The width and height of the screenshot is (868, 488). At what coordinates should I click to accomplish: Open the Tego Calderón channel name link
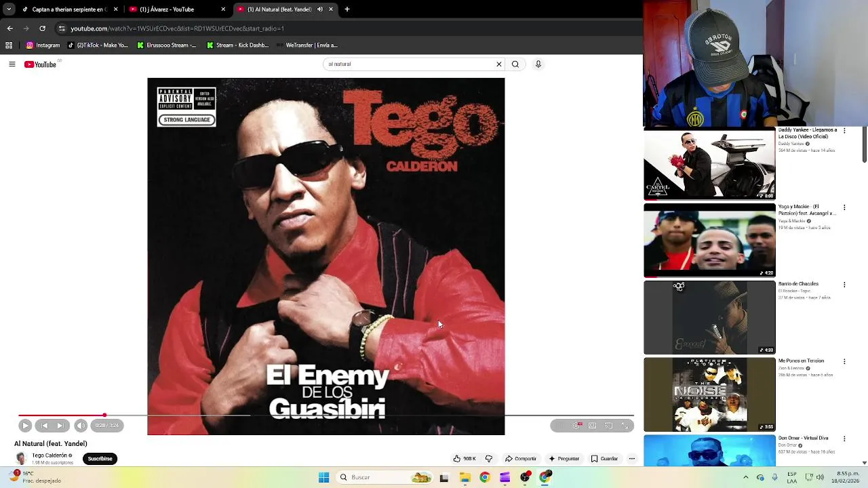50,455
